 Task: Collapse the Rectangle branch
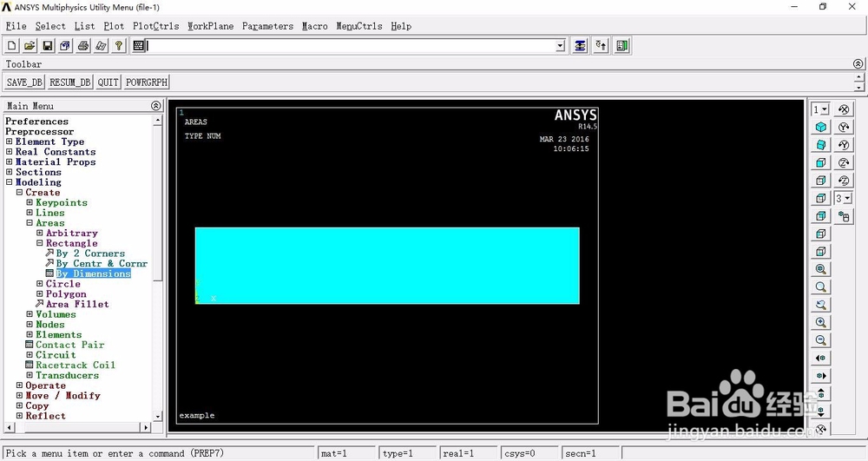pyautogui.click(x=39, y=243)
